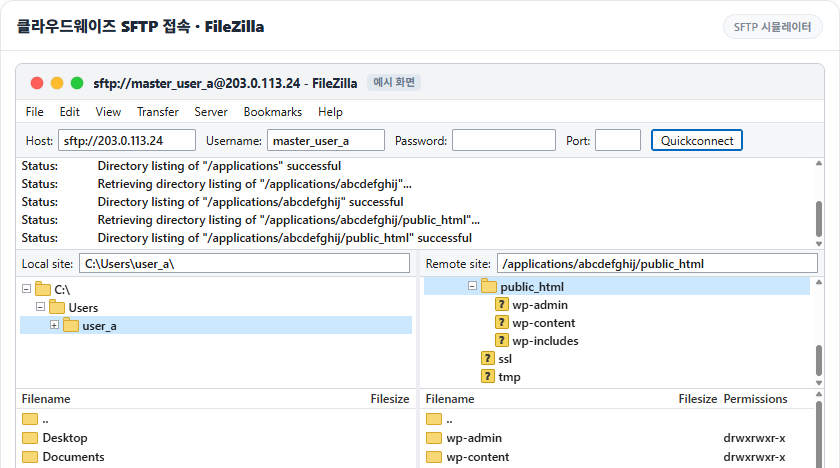Image resolution: width=840 pixels, height=468 pixels.
Task: Select ssl in the remote tree
Action: pyautogui.click(x=505, y=359)
